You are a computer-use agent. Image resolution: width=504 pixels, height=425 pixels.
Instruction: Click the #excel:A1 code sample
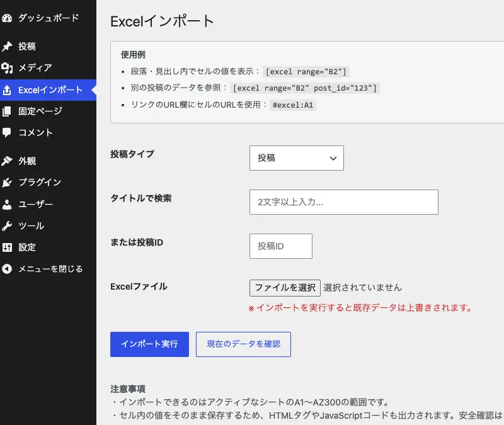[293, 105]
